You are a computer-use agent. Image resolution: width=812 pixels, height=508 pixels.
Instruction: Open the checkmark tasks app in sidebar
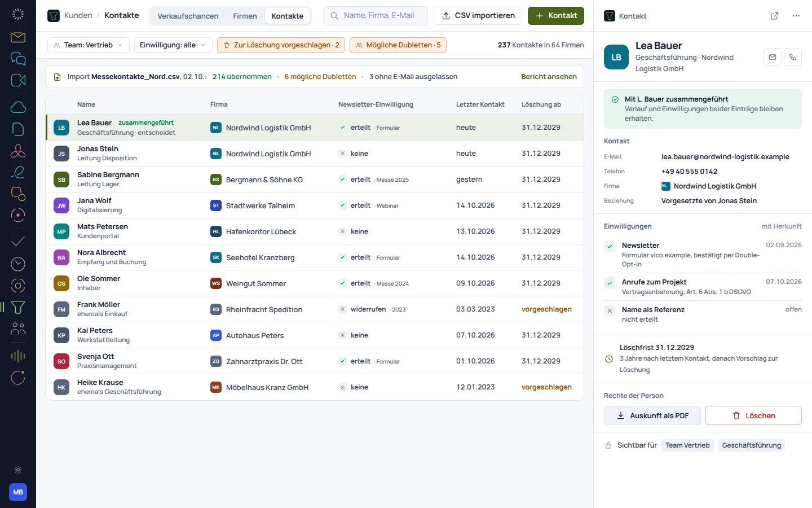(x=18, y=242)
